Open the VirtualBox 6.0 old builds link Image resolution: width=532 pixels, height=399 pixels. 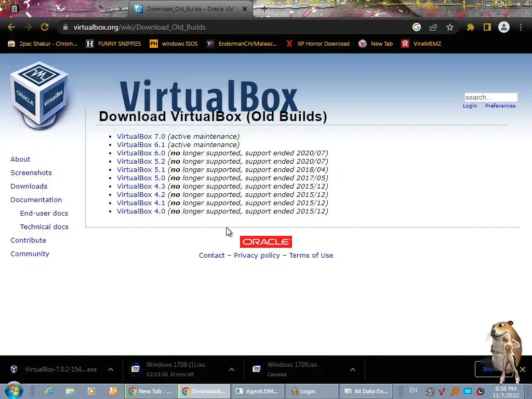pyautogui.click(x=141, y=153)
